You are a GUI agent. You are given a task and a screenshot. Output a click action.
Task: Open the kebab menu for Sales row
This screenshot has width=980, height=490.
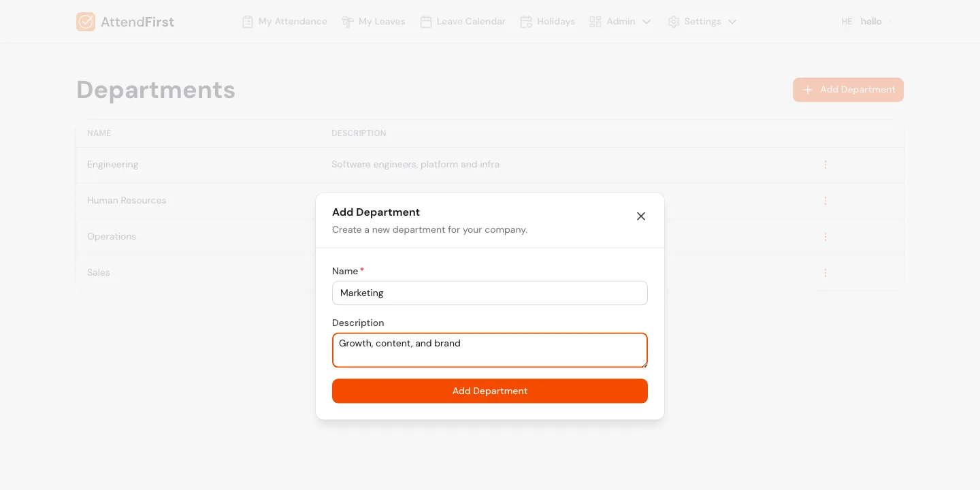pos(826,272)
